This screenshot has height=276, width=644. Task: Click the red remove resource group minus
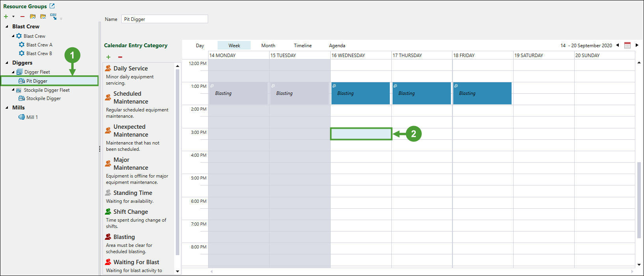point(22,17)
